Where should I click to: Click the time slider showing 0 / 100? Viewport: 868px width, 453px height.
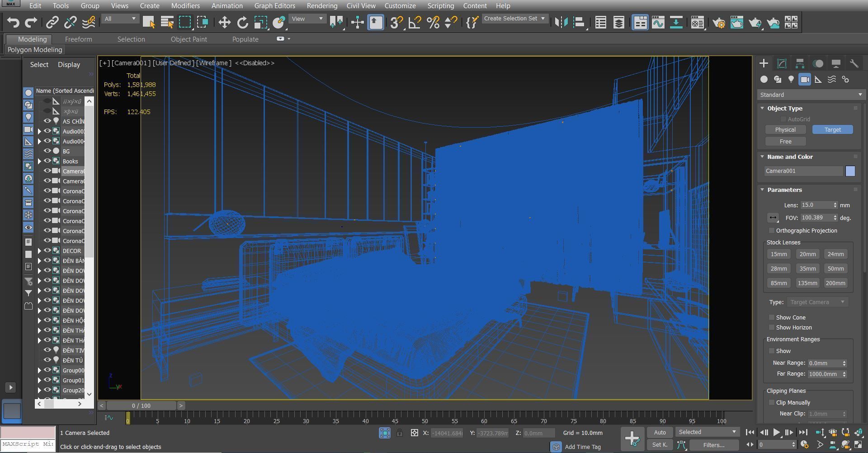[x=142, y=406]
